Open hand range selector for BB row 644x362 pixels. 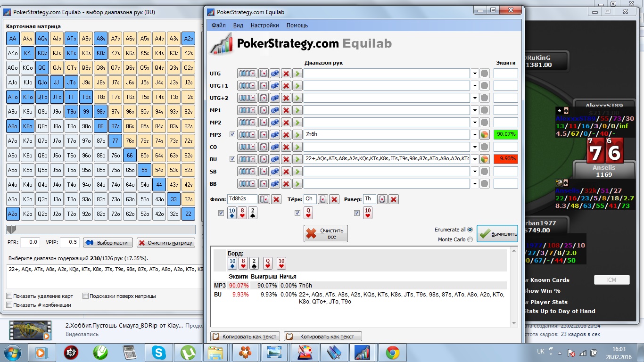coord(247,183)
